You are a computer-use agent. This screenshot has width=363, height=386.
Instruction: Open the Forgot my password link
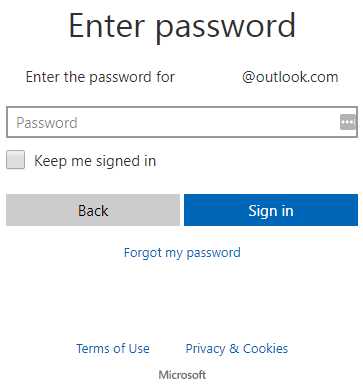(182, 253)
